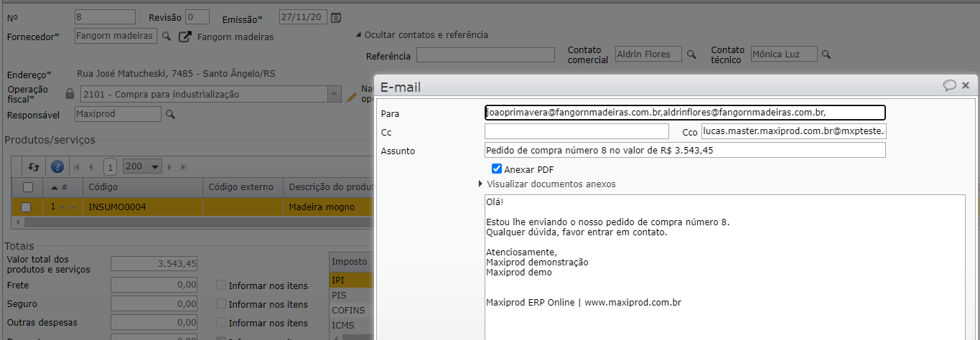
Task: Click into the Cco field
Action: click(794, 131)
